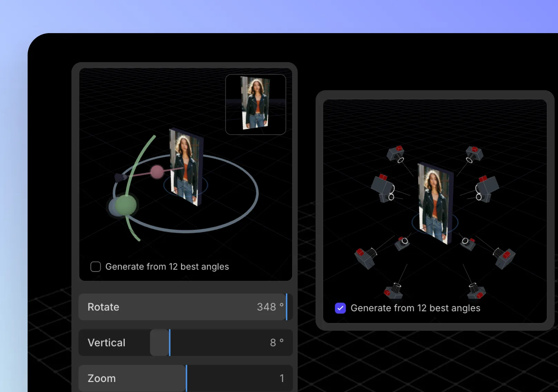The image size is (558, 392).
Task: Click the Zoom slider showing 1
Action: tap(185, 378)
